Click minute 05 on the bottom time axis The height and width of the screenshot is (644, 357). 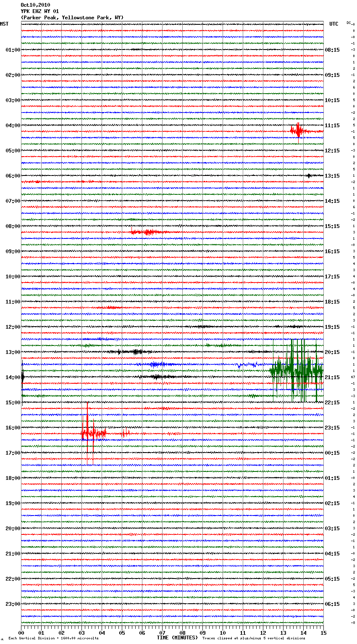[122, 633]
